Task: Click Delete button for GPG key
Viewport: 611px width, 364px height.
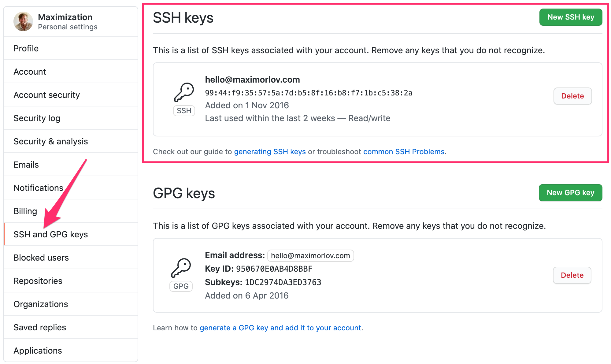Action: [572, 275]
